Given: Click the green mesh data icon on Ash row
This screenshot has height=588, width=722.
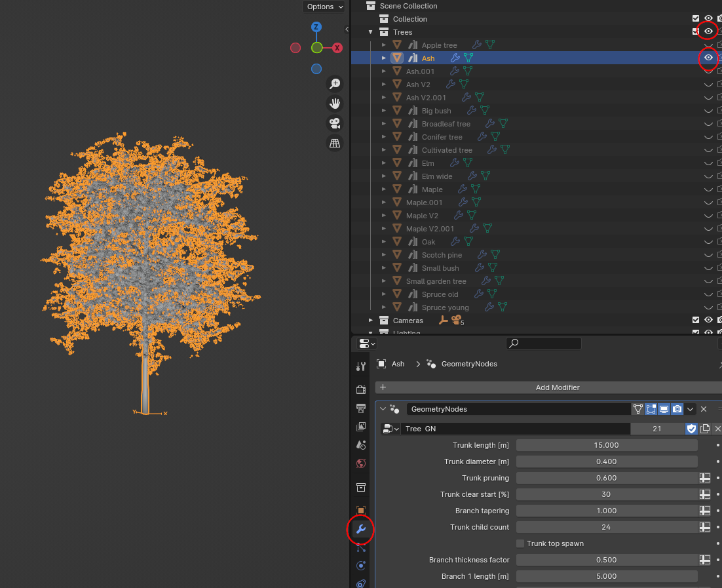Looking at the screenshot, I should point(468,58).
